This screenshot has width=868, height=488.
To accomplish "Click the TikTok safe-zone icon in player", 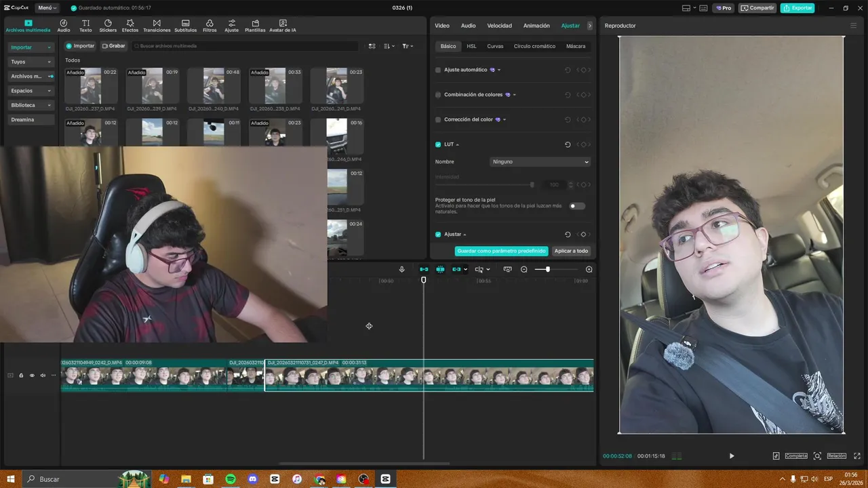I will [776, 456].
